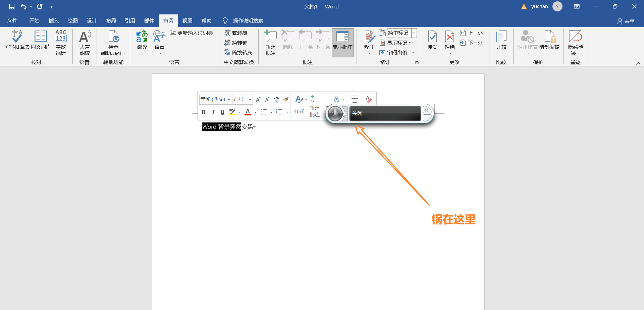Viewport: 644px width, 310px height.
Task: Apply red font color
Action: [x=248, y=112]
